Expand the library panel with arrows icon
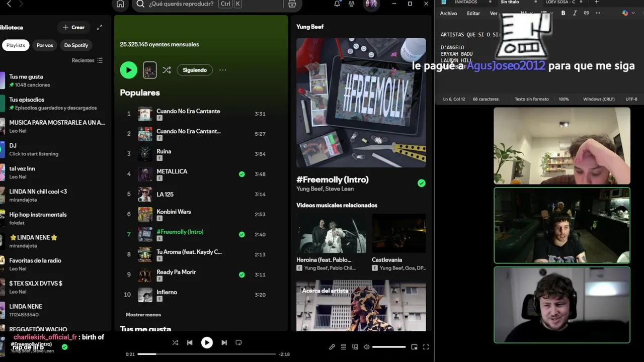Image resolution: width=644 pixels, height=362 pixels. pyautogui.click(x=100, y=27)
